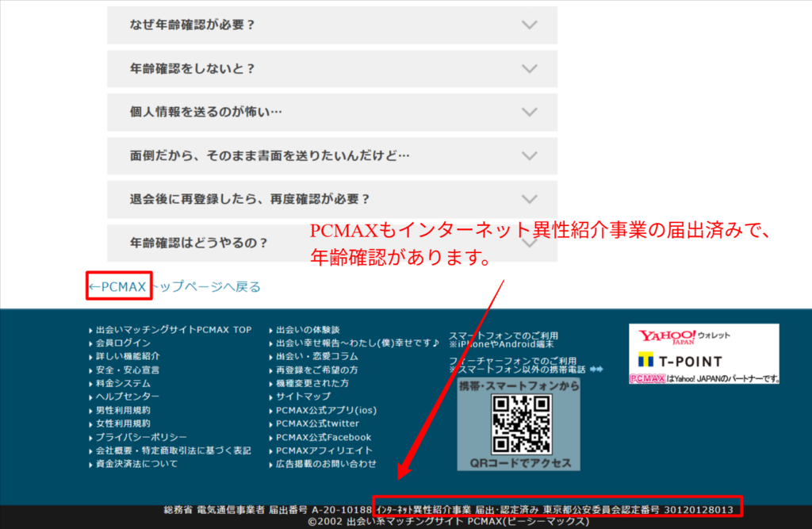Image resolution: width=812 pixels, height=529 pixels.
Task: Open 会社概要・特定商取引法に基づく表記 link
Action: 174,450
